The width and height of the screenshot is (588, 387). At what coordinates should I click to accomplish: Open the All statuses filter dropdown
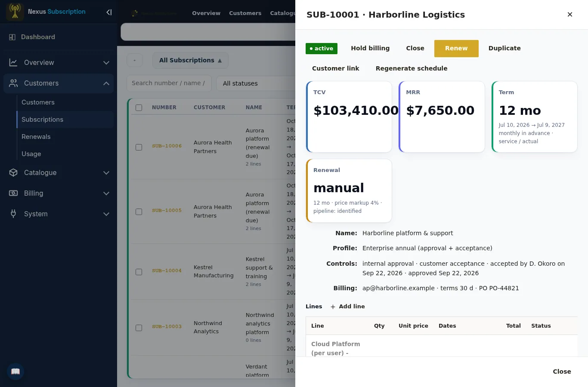256,83
